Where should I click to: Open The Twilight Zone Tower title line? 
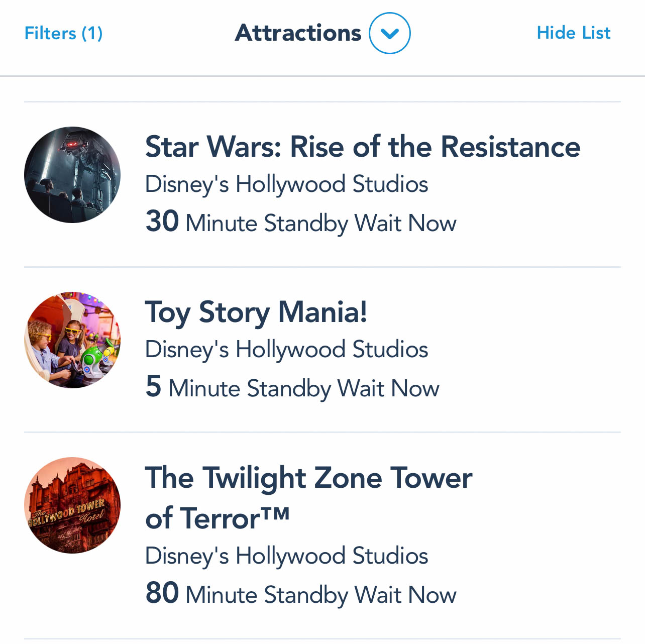pos(308,477)
